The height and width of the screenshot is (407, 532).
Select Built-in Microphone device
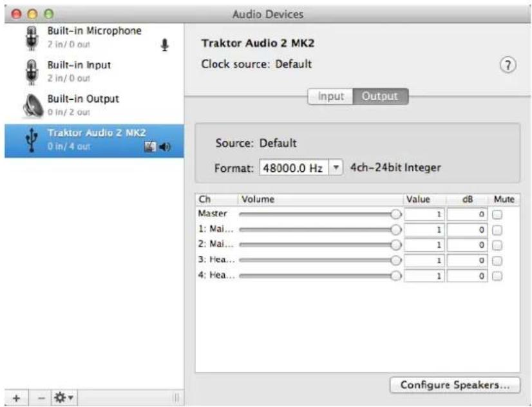[94, 39]
